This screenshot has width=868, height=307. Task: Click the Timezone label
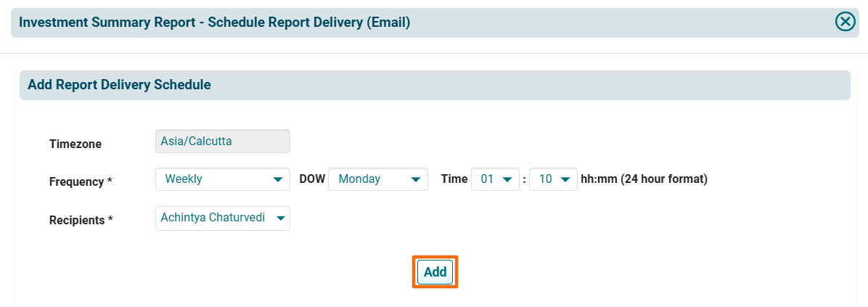[x=75, y=144]
